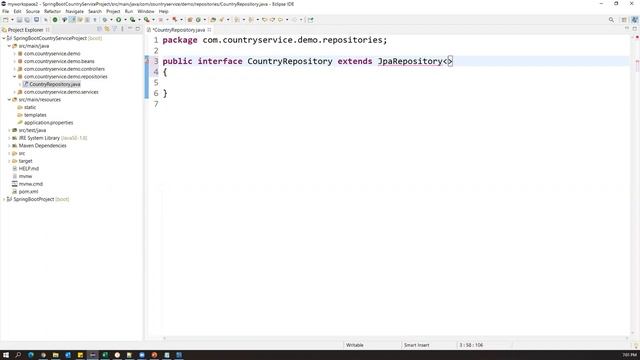Click the quick-fix marker on line 3
640x360 pixels.
click(147, 60)
